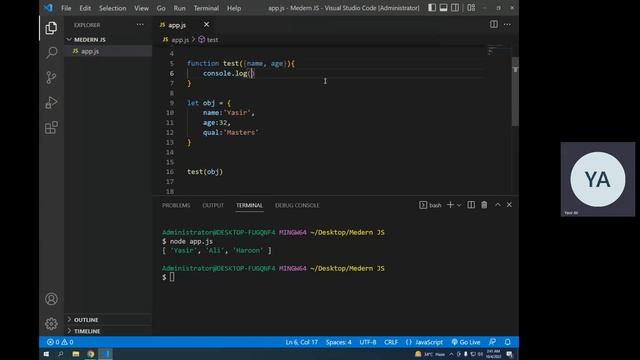Image resolution: width=640 pixels, height=360 pixels.
Task: Open Chrome from the taskbar
Action: [91, 354]
